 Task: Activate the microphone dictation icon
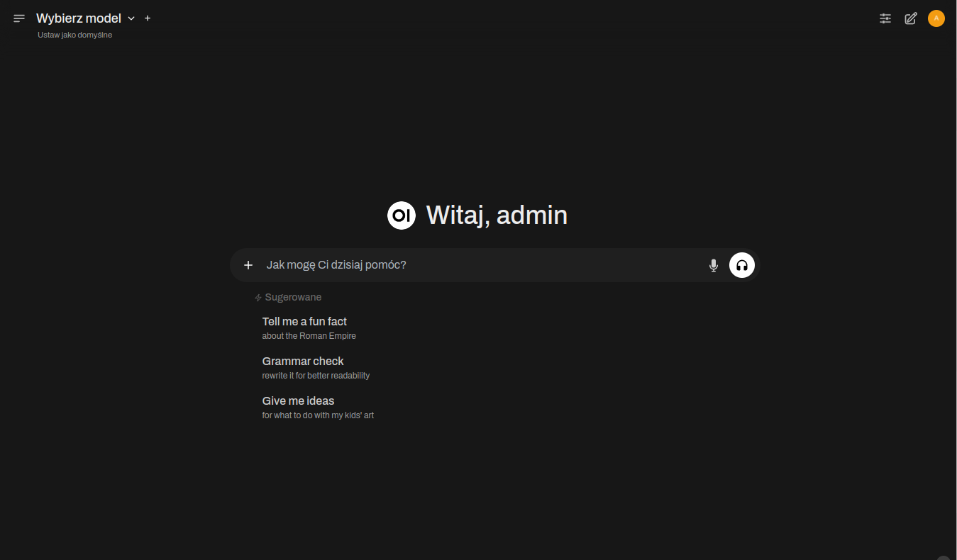pyautogui.click(x=714, y=265)
